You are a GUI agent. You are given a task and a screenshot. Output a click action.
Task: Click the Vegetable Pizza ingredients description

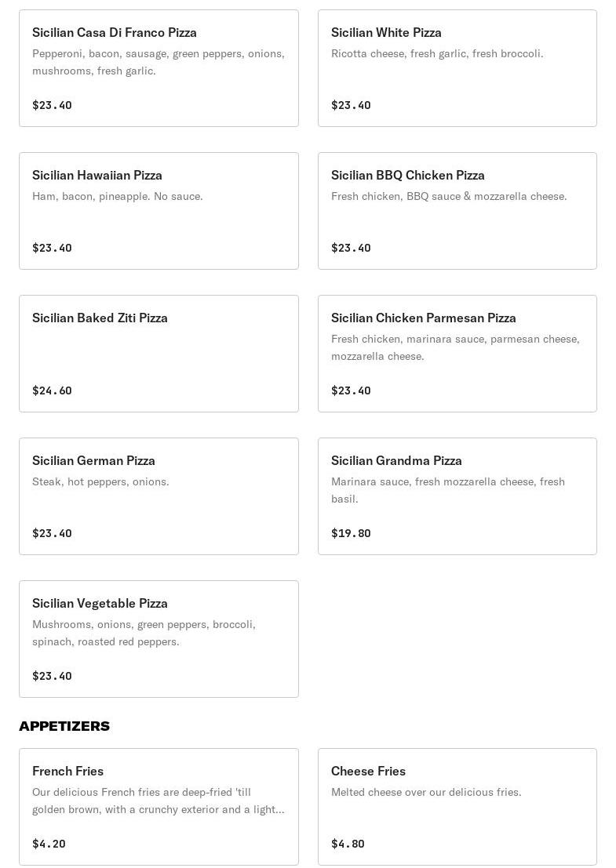point(144,633)
